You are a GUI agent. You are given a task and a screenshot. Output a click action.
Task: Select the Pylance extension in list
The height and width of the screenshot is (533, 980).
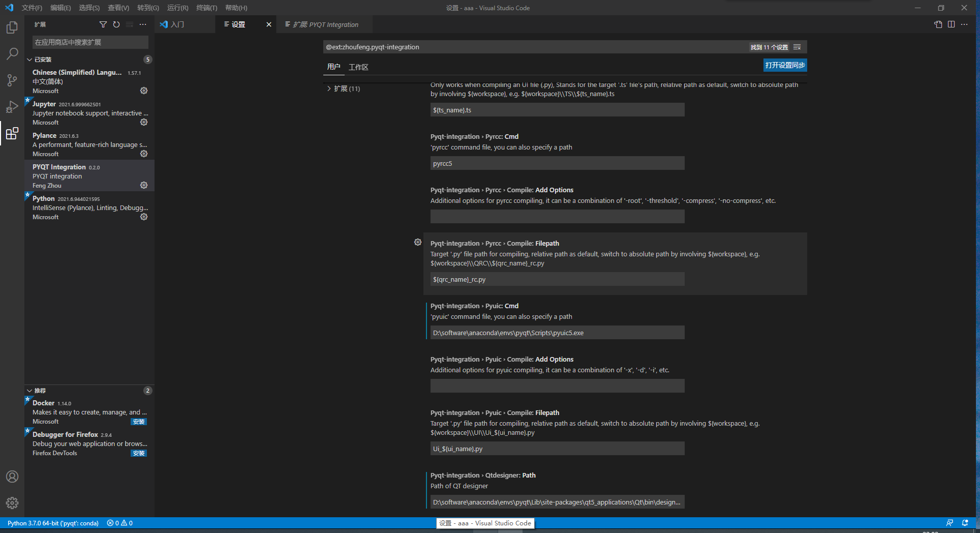(89, 144)
